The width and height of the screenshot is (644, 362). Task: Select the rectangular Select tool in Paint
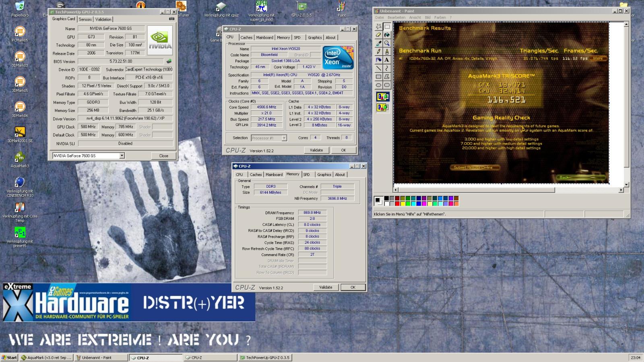pyautogui.click(x=387, y=27)
